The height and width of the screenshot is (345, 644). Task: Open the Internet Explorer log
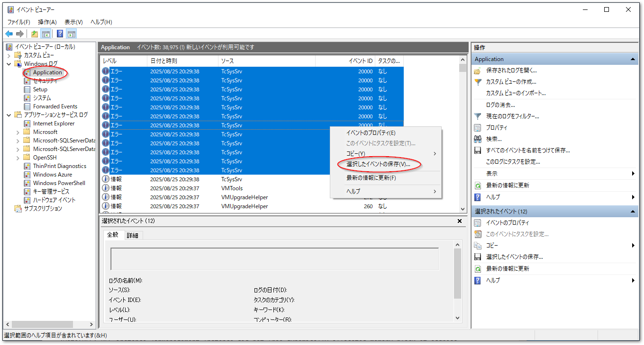[x=54, y=124]
